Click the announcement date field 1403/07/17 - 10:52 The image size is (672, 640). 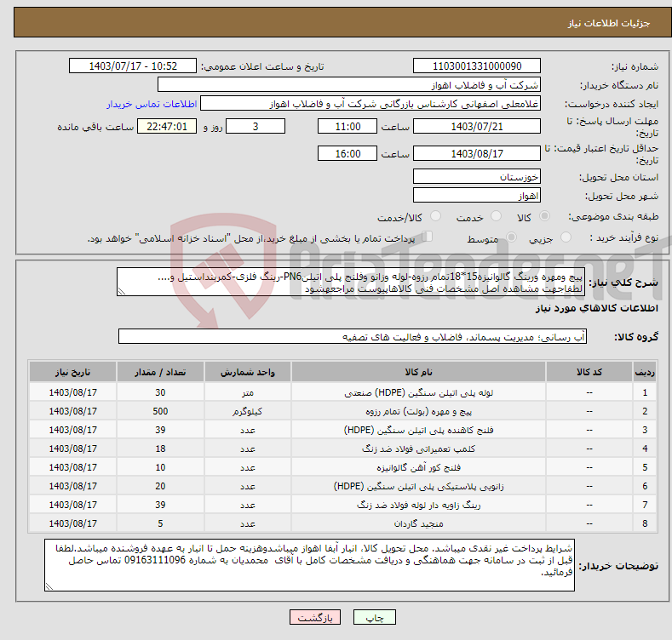tap(133, 66)
